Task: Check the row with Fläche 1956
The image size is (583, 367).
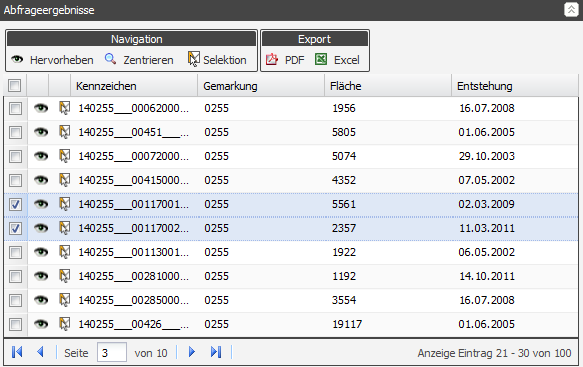Action: coord(15,109)
